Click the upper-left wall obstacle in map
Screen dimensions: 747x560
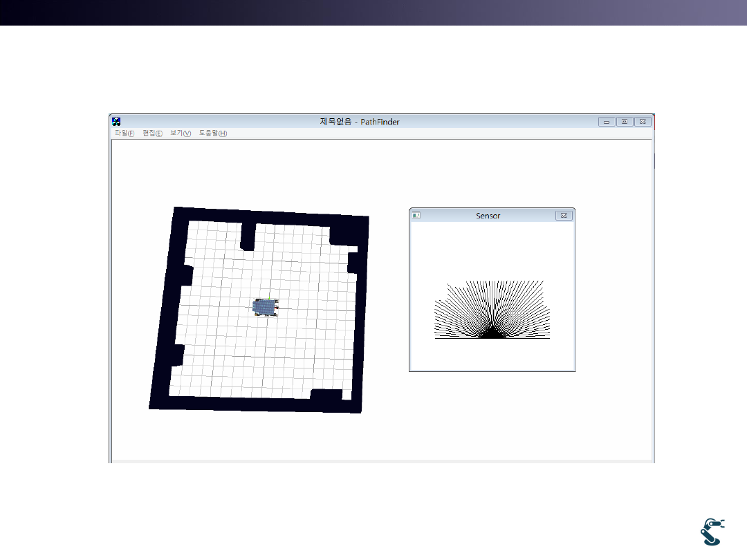point(184,275)
